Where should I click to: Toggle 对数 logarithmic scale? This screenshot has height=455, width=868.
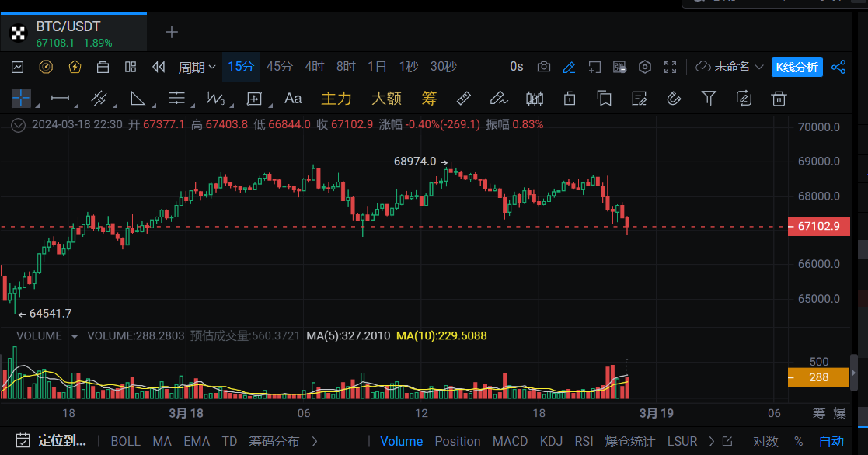[765, 441]
